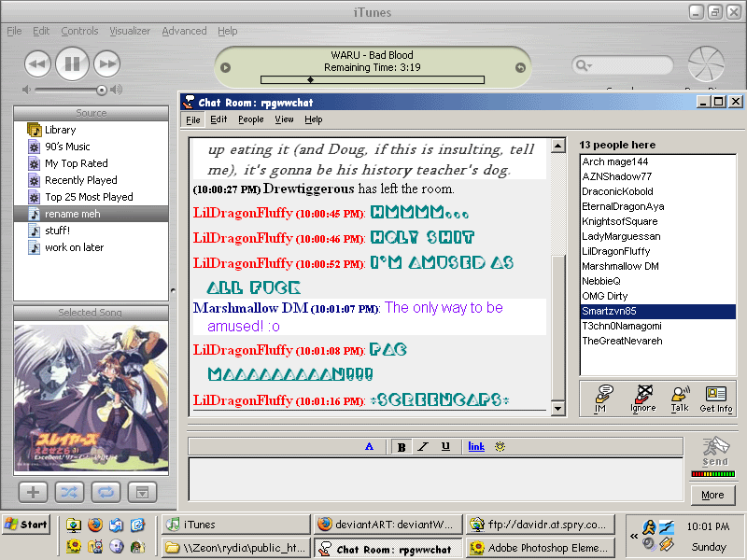Viewport: 747px width, 560px height.
Task: Insert a hyperlink with the link button
Action: point(476,447)
